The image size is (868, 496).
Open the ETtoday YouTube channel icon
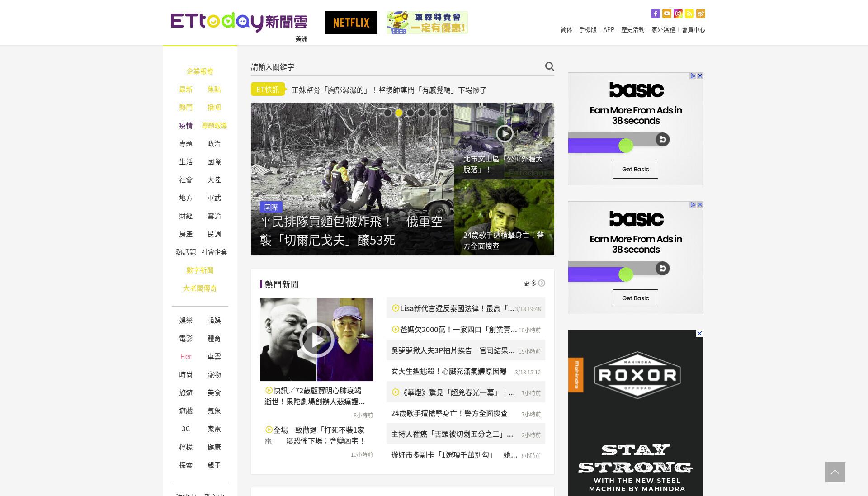[x=666, y=14]
